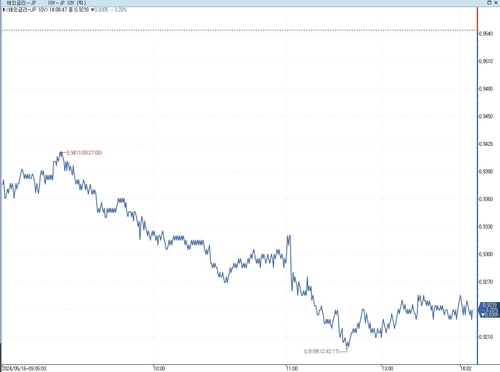Click the 0.9390 price axis label
Screen dimensions: 500x372
pos(486,171)
